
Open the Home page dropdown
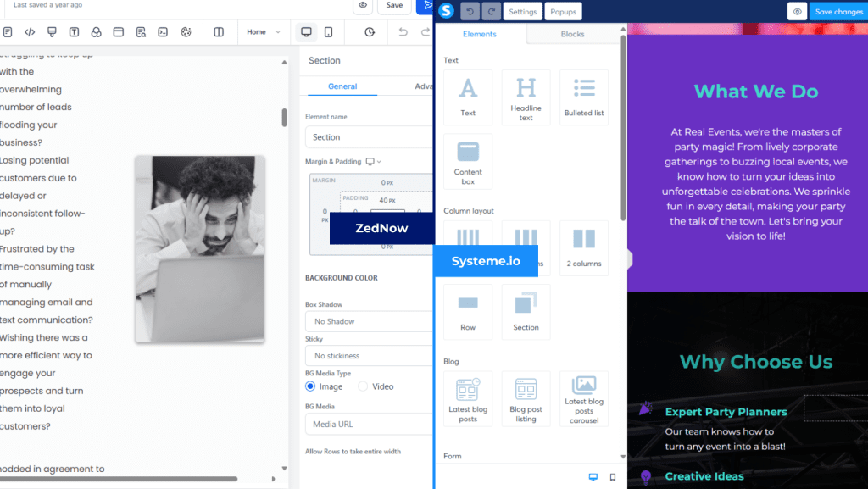click(x=264, y=31)
